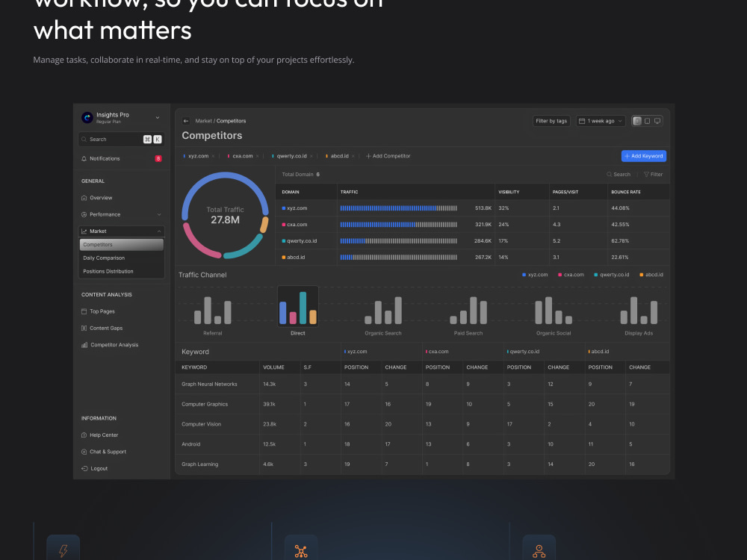Click the Computer Graphics keyword row

(x=423, y=404)
